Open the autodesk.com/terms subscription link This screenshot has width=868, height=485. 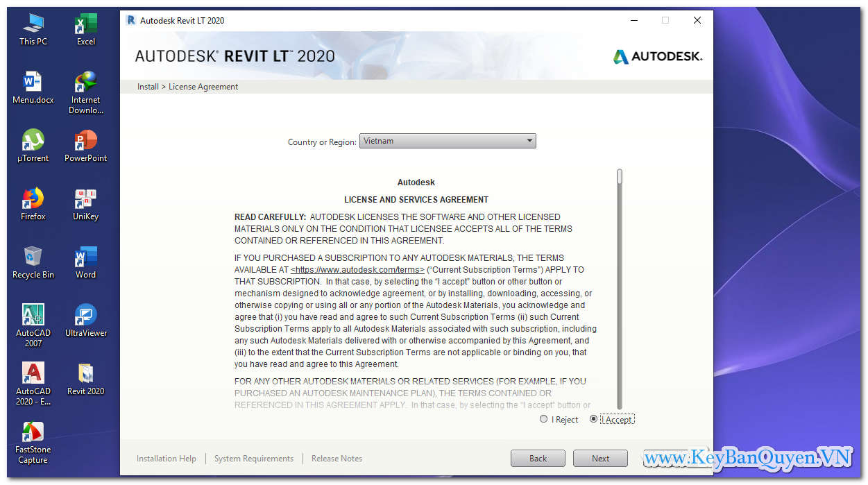tap(358, 269)
